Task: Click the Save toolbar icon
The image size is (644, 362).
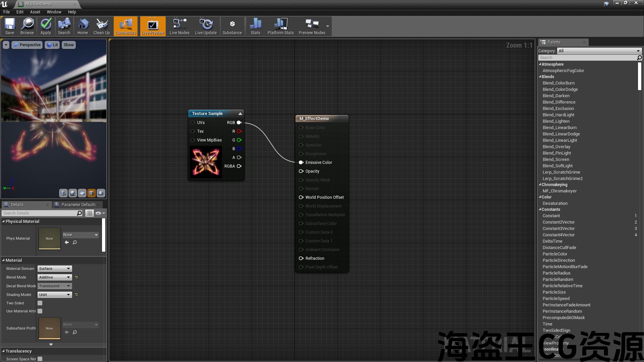Action: 10,26
